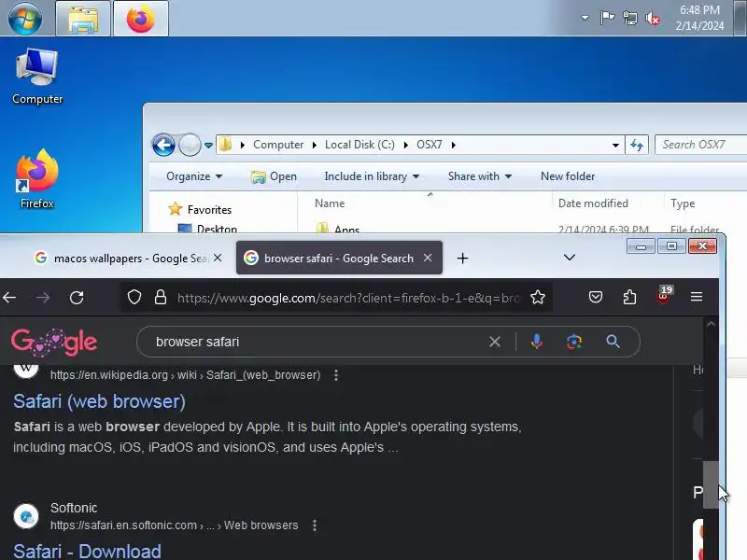Open tracking protection shield icon
747x560 pixels.
(134, 297)
